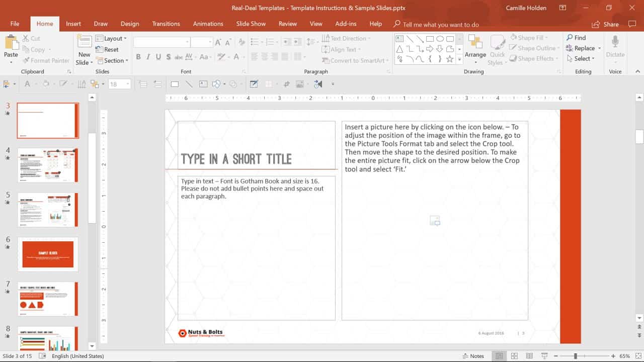This screenshot has width=644, height=362.
Task: Click the Numbering list icon
Action: [x=270, y=42]
